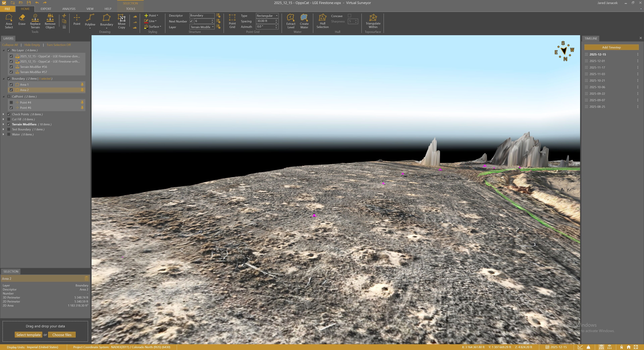Open the Point Grid tool
The width and height of the screenshot is (644, 350).
tap(232, 21)
